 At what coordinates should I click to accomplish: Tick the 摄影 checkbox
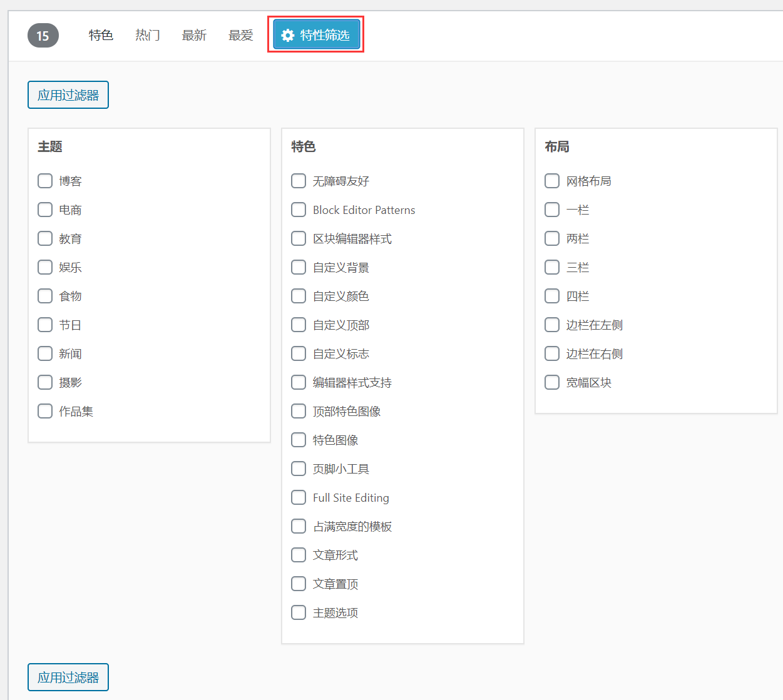click(x=45, y=382)
